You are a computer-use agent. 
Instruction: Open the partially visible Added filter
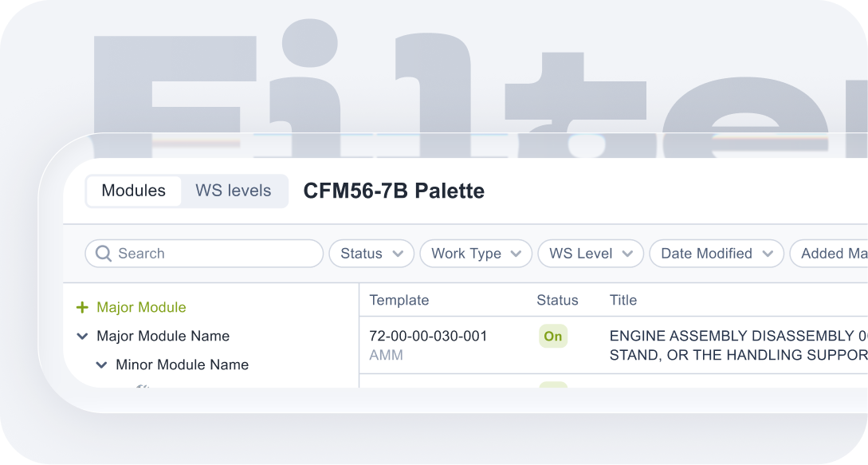click(832, 254)
